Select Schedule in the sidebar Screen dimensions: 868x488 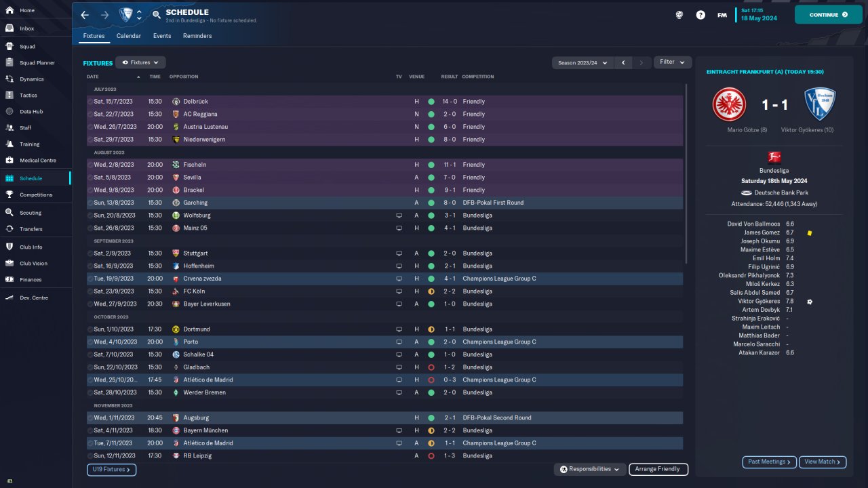(x=35, y=178)
